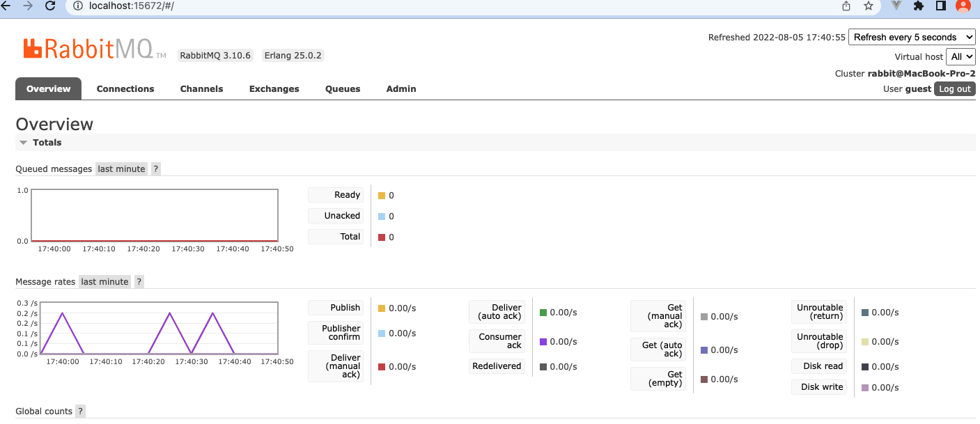Switch to the Connections tab
The width and height of the screenshot is (980, 424).
click(x=125, y=89)
